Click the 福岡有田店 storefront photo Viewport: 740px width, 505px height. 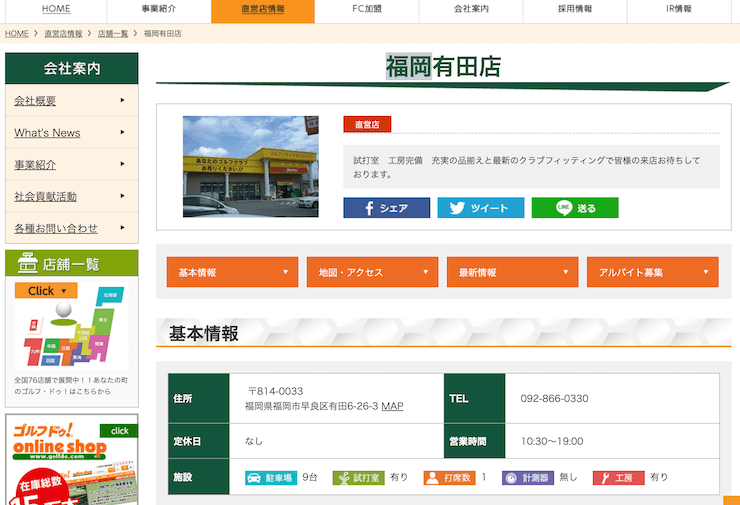coord(250,166)
